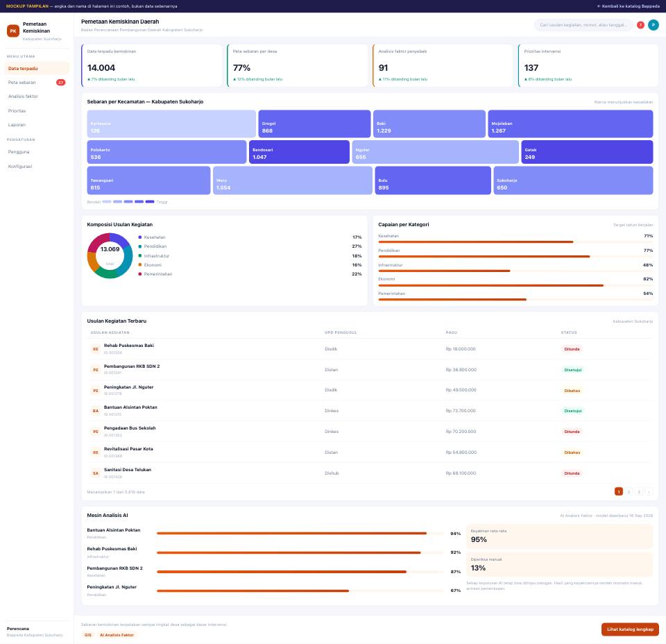The height and width of the screenshot is (644, 666).
Task: Go to pagination page 3
Action: 639,491
